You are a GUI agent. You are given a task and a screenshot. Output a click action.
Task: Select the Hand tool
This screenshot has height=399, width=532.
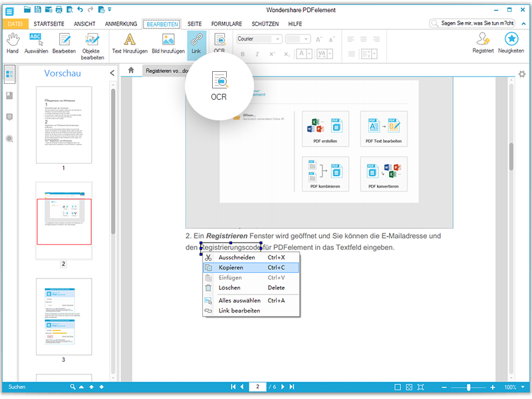pyautogui.click(x=12, y=43)
